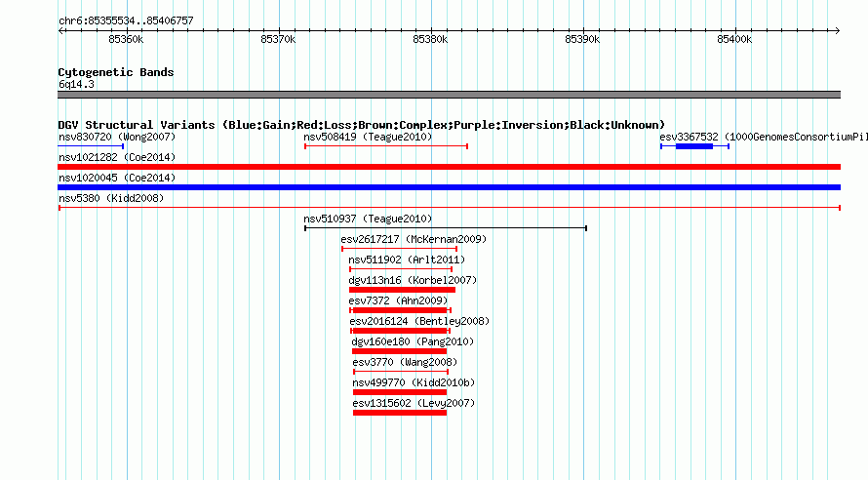Click the black line of nsv510937
This screenshot has width=868, height=480.
coord(446,228)
